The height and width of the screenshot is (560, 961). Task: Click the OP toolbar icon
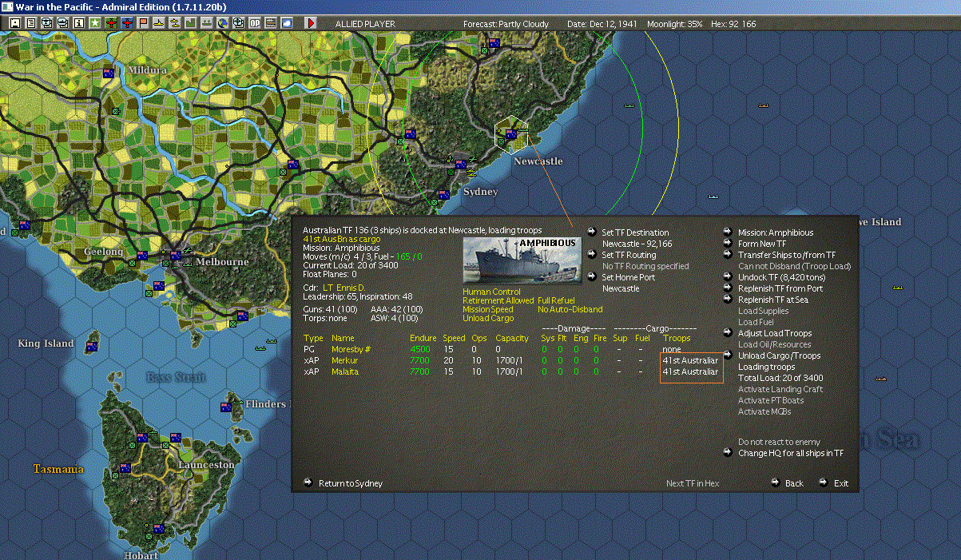255,23
